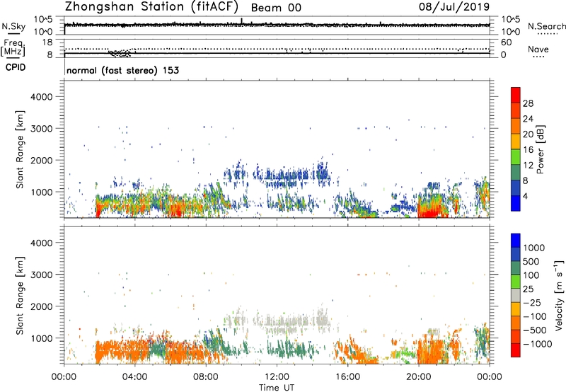
Task: Pick the red bottom Velocity colorbar segment
Action: [516, 350]
